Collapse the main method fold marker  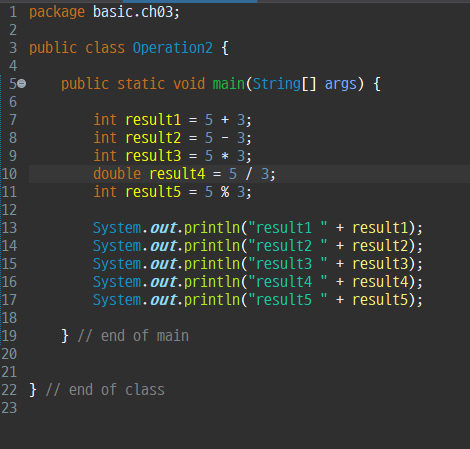point(22,83)
